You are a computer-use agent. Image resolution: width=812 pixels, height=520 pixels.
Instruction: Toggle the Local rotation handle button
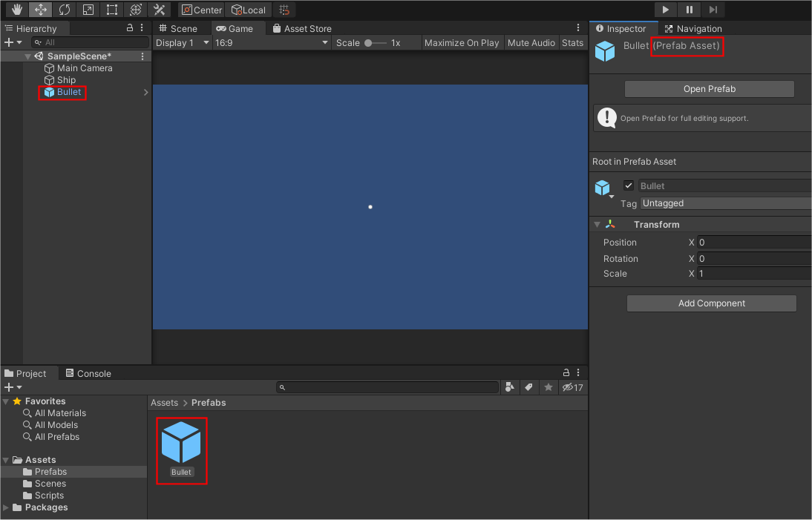tap(248, 10)
